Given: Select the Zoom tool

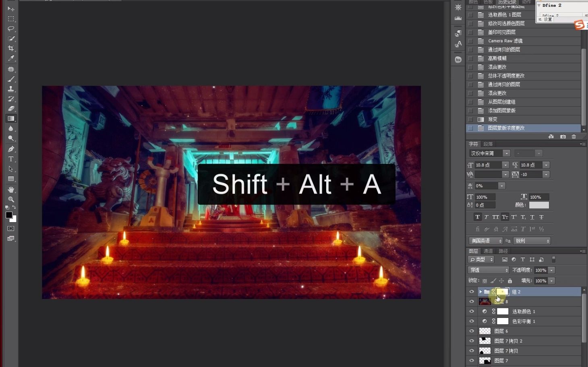Looking at the screenshot, I should point(11,199).
